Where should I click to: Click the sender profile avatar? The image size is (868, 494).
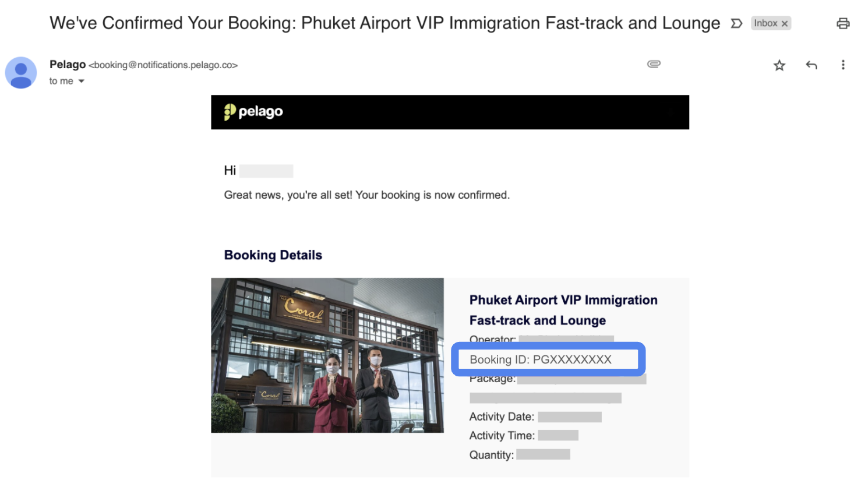coord(21,73)
